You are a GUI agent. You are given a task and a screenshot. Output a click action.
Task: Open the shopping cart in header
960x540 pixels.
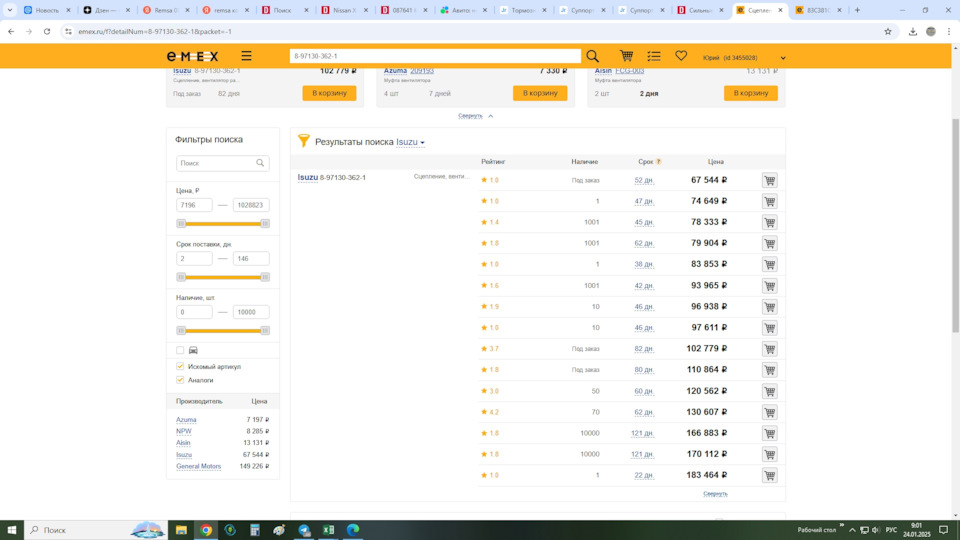click(x=626, y=56)
